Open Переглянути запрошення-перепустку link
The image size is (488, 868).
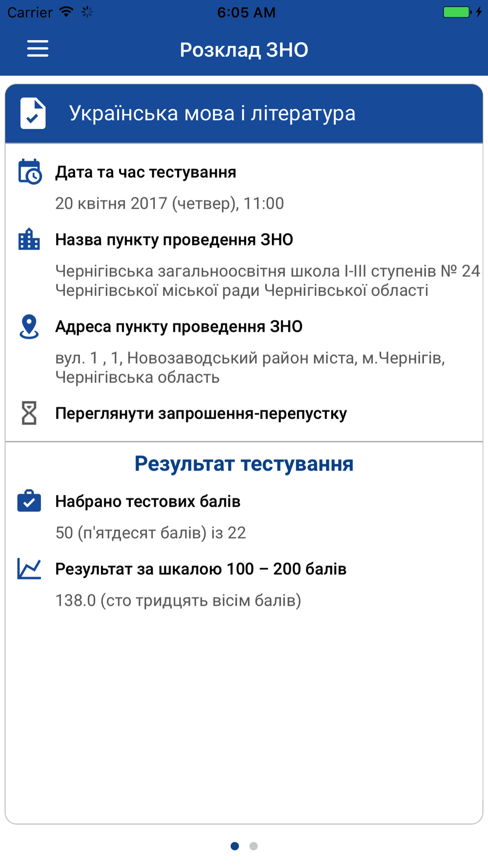click(x=201, y=413)
